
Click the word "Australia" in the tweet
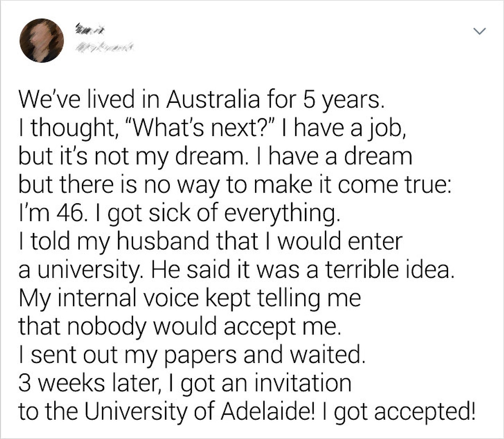click(x=213, y=100)
